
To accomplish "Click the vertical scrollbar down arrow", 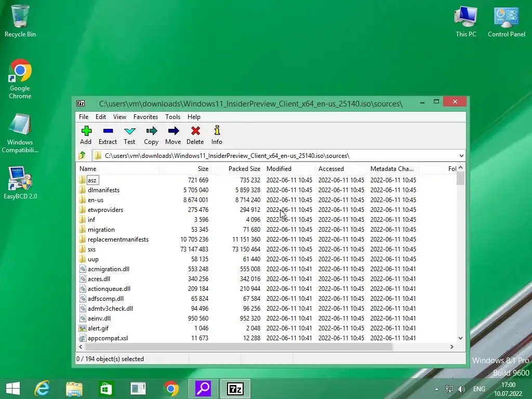I will [460, 338].
